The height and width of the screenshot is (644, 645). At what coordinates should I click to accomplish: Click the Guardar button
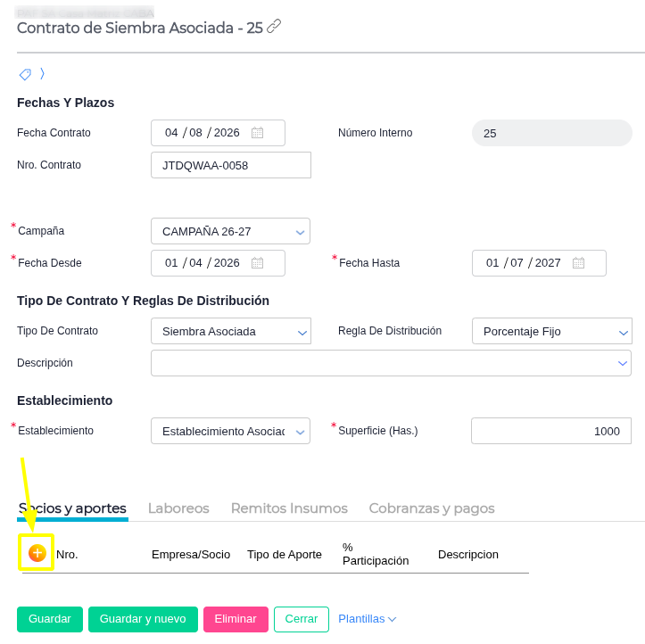pos(50,619)
